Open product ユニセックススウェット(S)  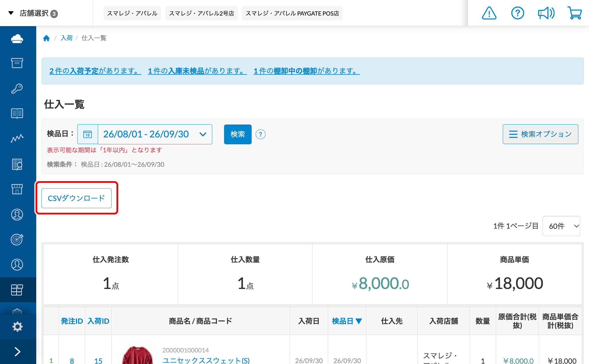206,360
